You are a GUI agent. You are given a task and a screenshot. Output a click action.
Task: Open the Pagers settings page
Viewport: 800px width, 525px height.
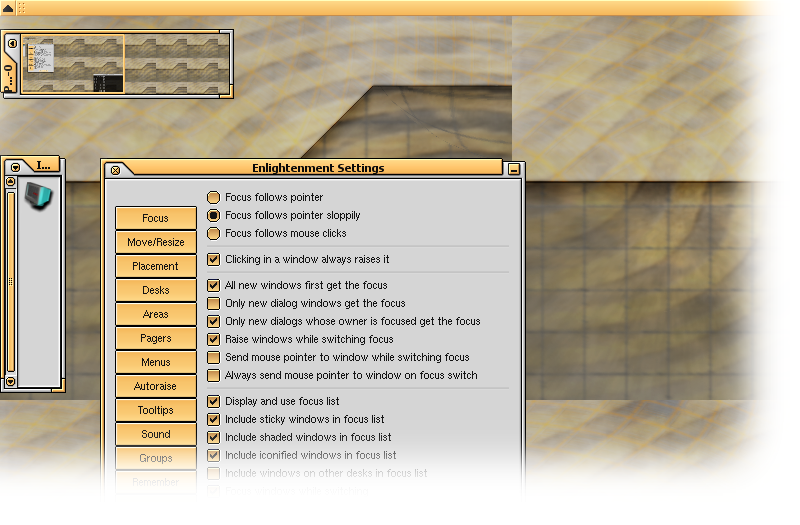click(x=156, y=338)
